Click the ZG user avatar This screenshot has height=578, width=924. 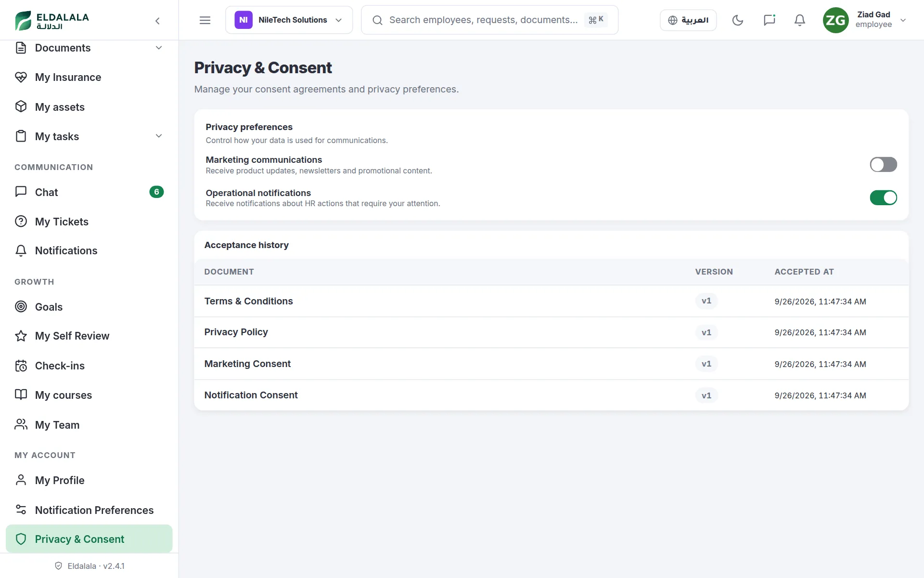tap(835, 20)
